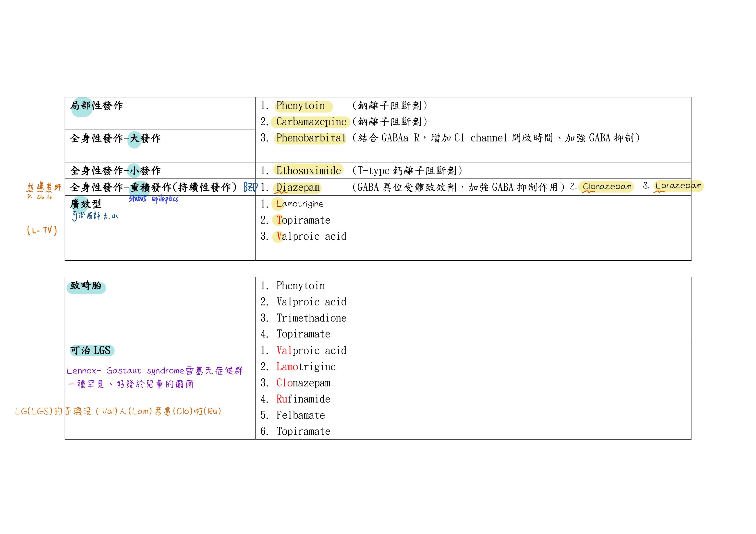The width and height of the screenshot is (756, 534).
Task: Click the 可治 LGS highlighted heading
Action: [91, 351]
